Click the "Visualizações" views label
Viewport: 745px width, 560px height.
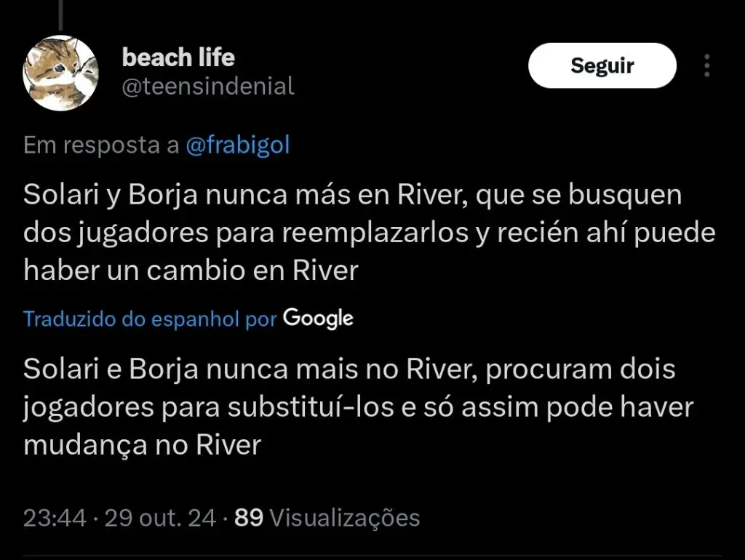click(x=345, y=518)
